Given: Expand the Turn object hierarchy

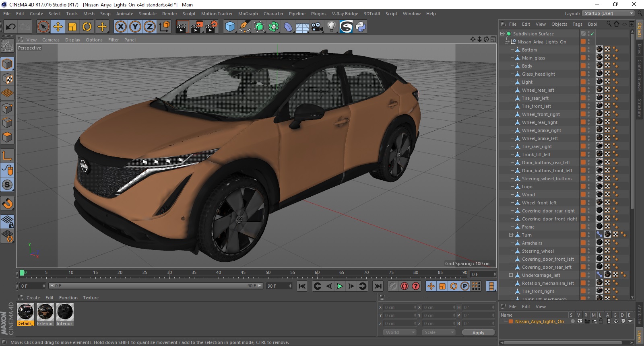Looking at the screenshot, I should tap(511, 235).
